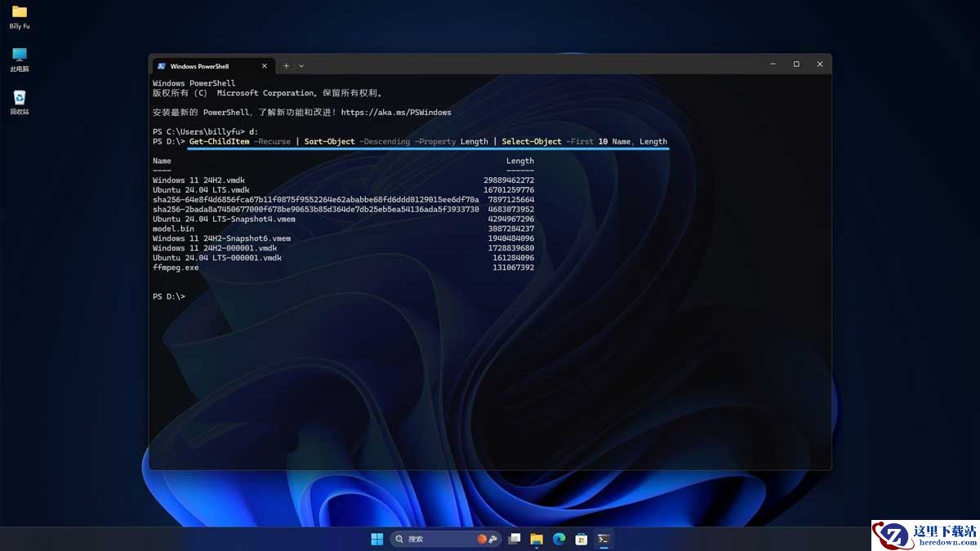Click the PS C:\Users\billyfu> prompt line
Image resolution: width=980 pixels, height=551 pixels.
pyautogui.click(x=205, y=132)
